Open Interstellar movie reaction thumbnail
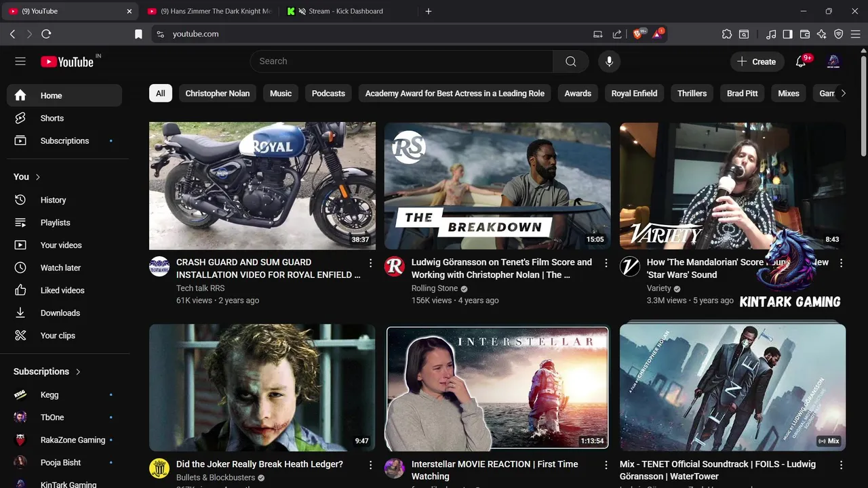Screen dimensions: 868x488 coord(498,387)
